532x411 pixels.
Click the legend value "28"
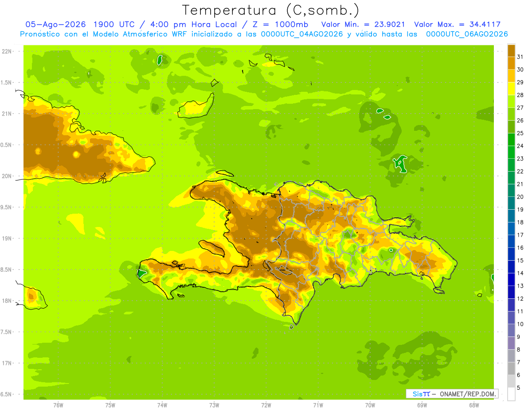(520, 95)
